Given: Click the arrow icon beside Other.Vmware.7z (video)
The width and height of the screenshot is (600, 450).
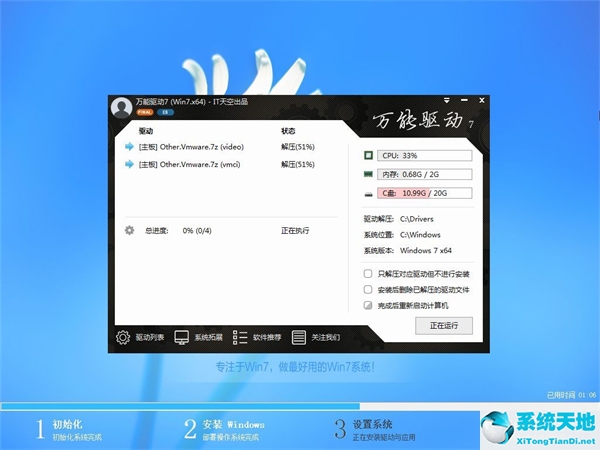Looking at the screenshot, I should [129, 147].
